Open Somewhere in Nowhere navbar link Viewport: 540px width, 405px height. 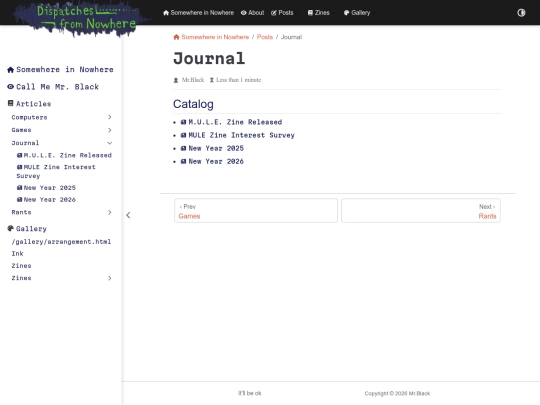tap(198, 13)
